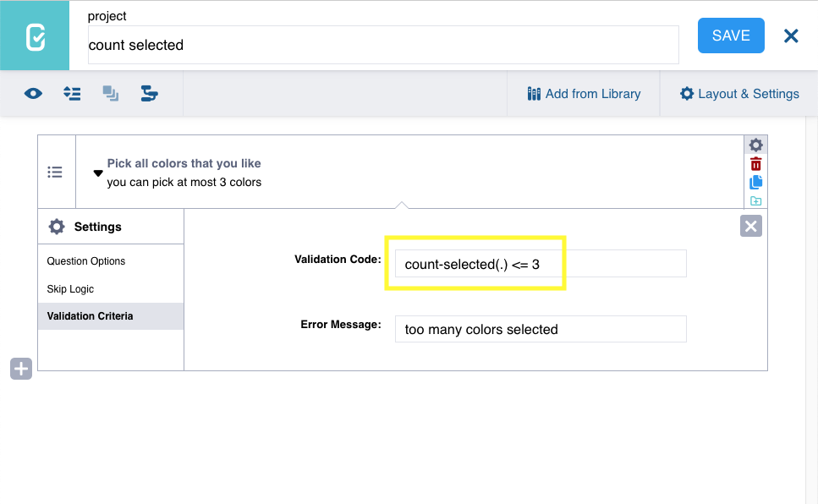Toggle expand all questions icon
Image resolution: width=818 pixels, height=504 pixels.
tap(72, 93)
